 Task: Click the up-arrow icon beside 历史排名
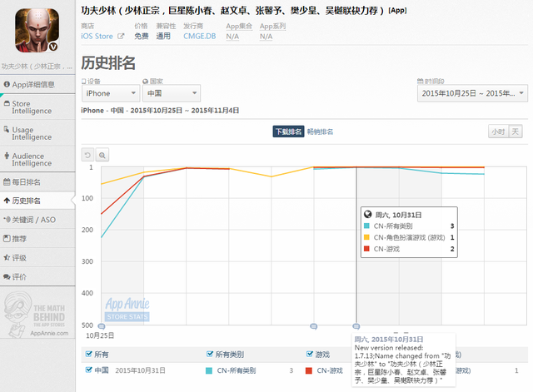pos(7,201)
